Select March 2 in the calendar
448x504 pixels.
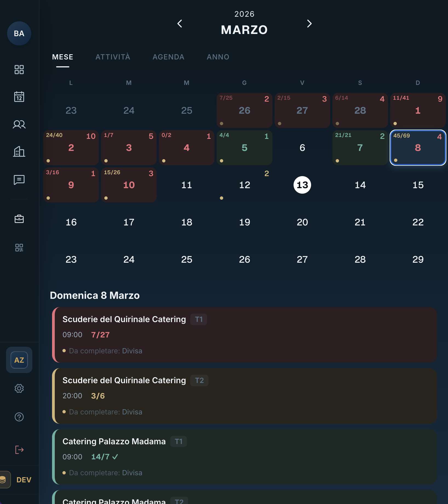(71, 148)
